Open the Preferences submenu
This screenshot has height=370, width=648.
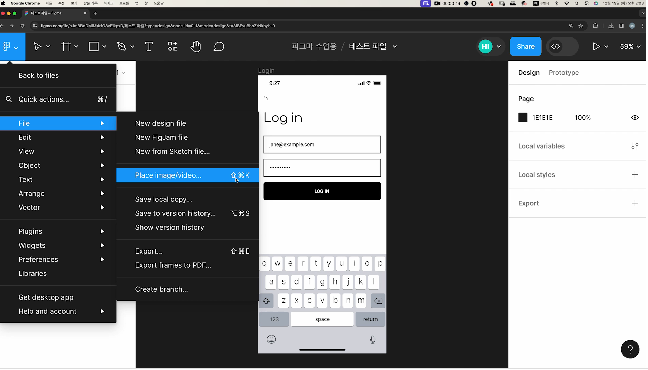[58, 260]
